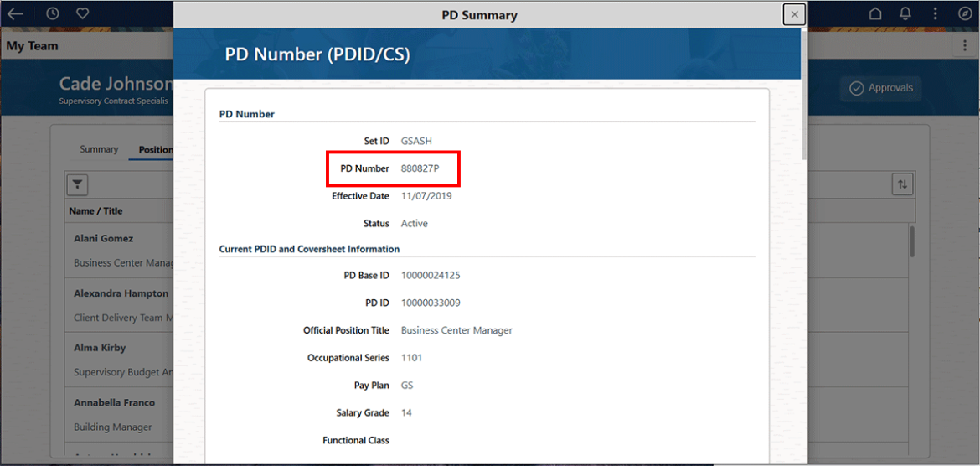Select the Alani Gomez row
Viewport: 980px width, 466px height.
119,251
